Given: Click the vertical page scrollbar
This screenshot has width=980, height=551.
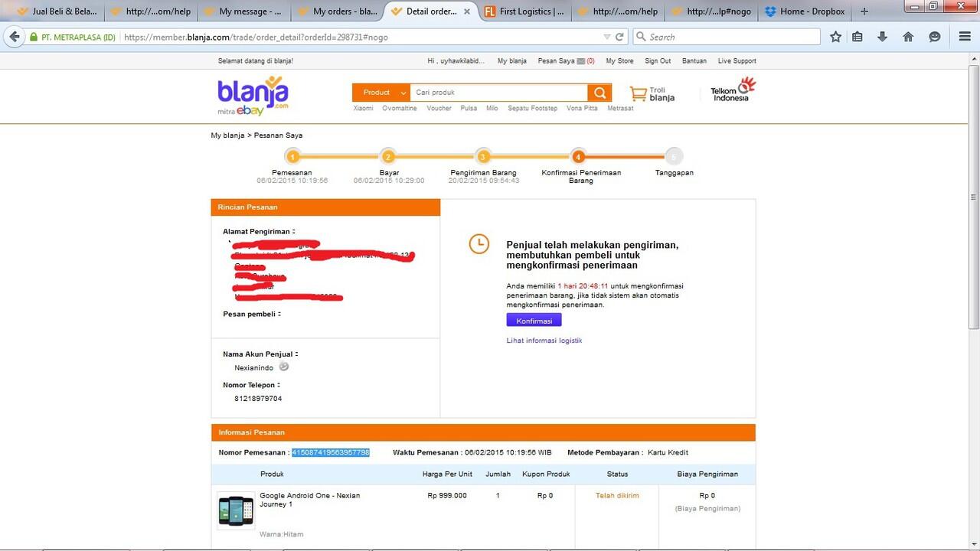Looking at the screenshot, I should (x=974, y=199).
